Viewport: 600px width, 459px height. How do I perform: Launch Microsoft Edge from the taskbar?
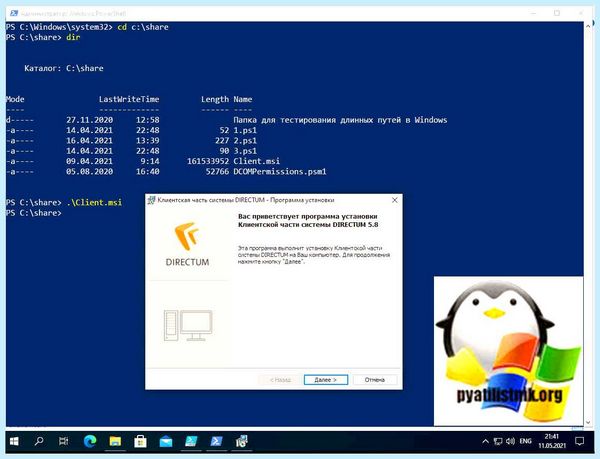tap(90, 442)
